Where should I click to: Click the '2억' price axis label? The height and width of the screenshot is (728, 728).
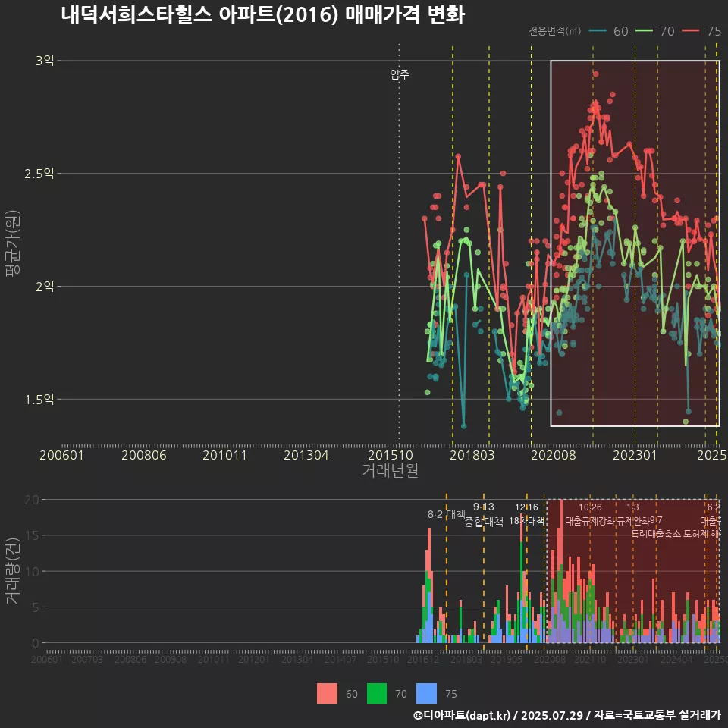(x=45, y=286)
